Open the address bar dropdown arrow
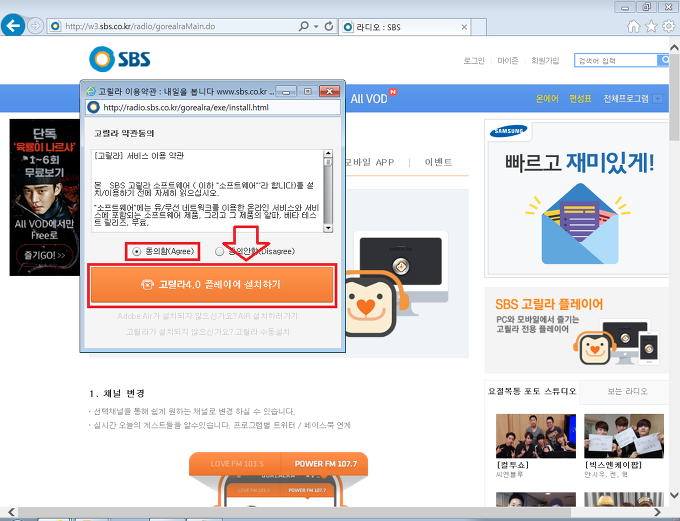 coord(316,26)
